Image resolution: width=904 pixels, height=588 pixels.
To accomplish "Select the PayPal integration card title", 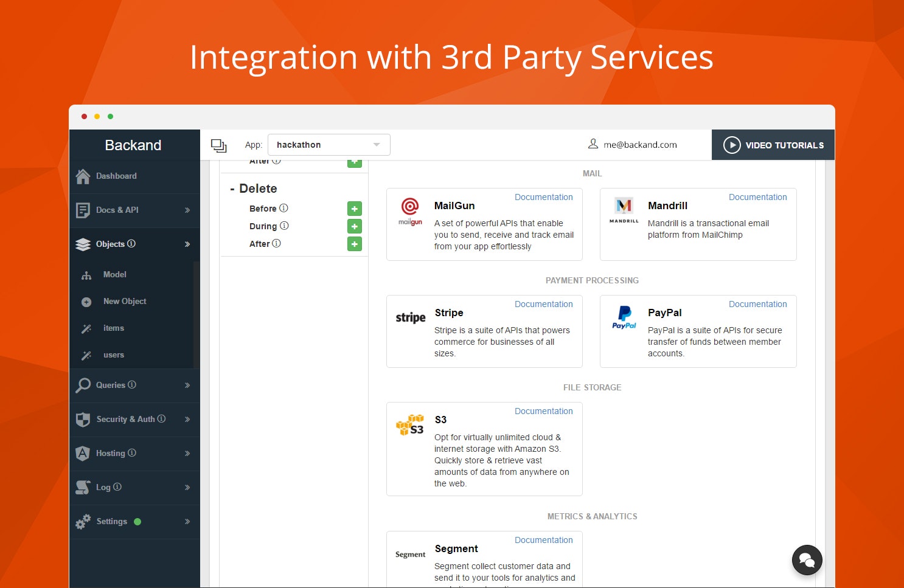I will point(664,313).
